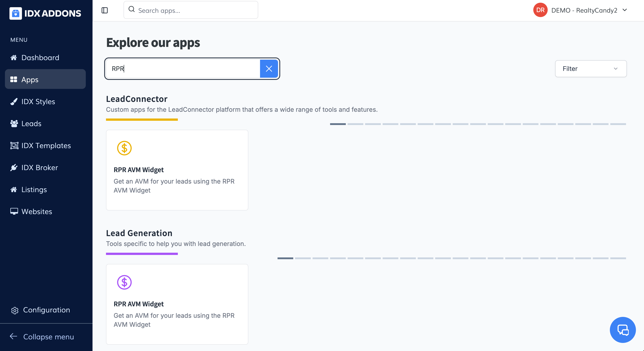
Task: Click the IDX Broker plug icon
Action: click(x=14, y=168)
